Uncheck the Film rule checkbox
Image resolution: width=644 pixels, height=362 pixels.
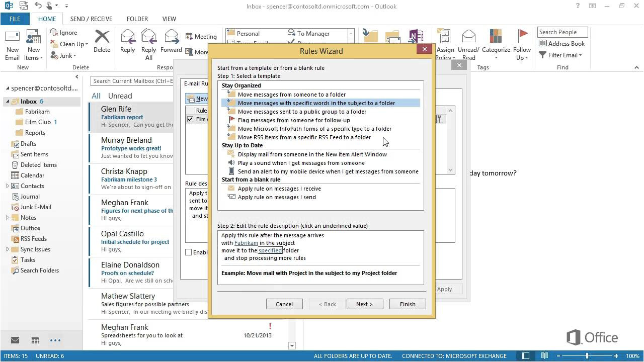[x=190, y=119]
